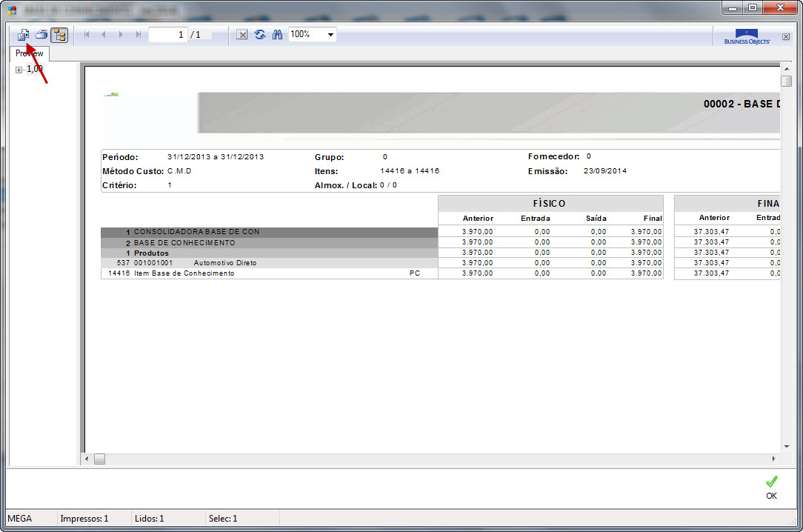This screenshot has width=803, height=532.
Task: Click the Business Objects logo
Action: pos(747,36)
